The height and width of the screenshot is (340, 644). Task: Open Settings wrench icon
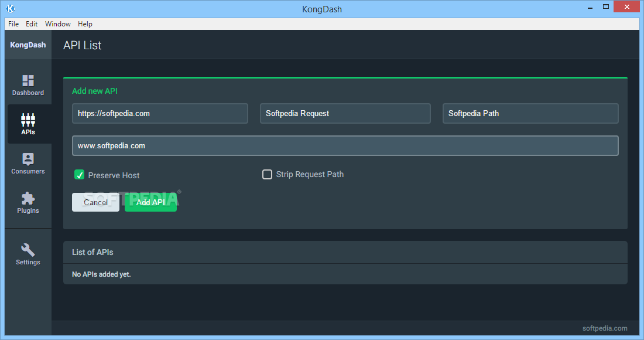point(28,250)
